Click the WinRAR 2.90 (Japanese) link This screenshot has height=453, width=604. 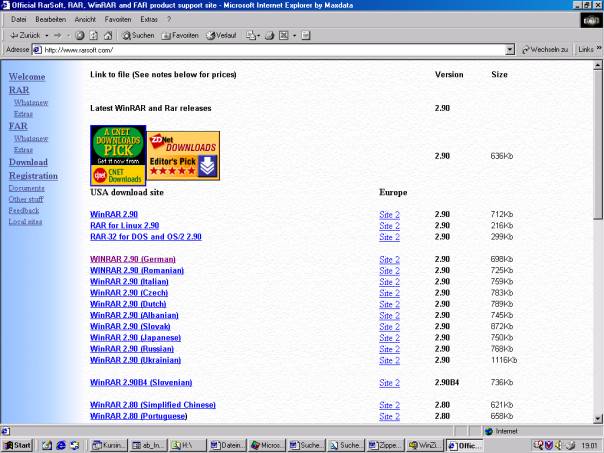(136, 337)
